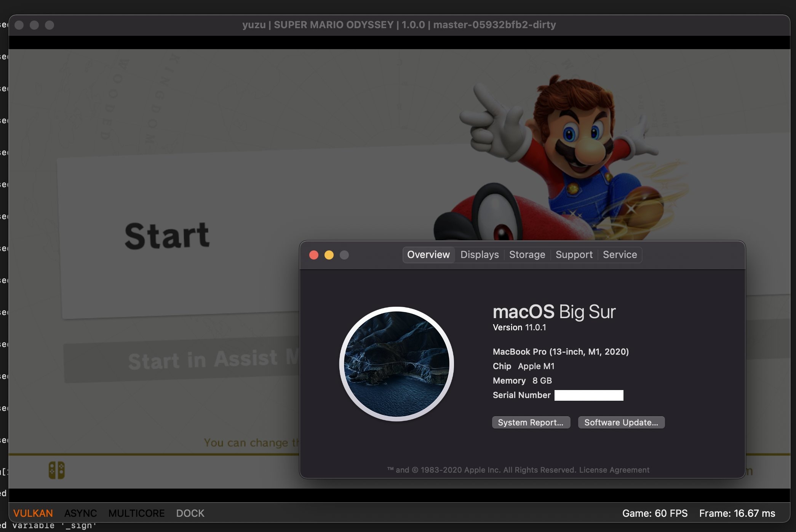Click the yuzu window close button

pyautogui.click(x=19, y=25)
